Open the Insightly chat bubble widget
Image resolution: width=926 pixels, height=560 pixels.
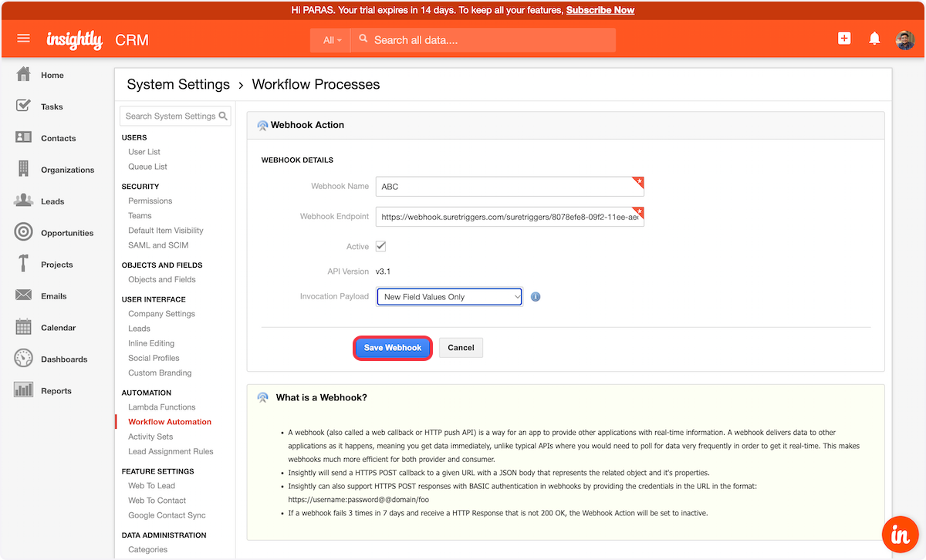click(x=900, y=534)
